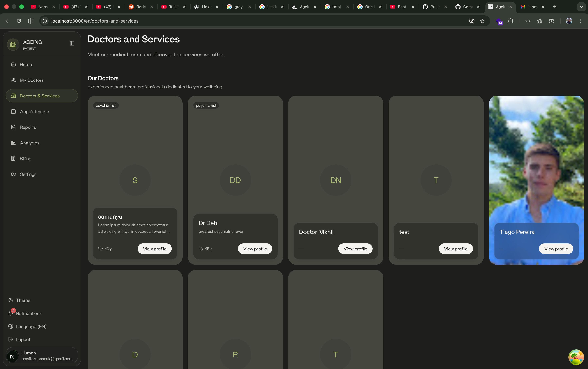Open user account card at bottom

42,355
